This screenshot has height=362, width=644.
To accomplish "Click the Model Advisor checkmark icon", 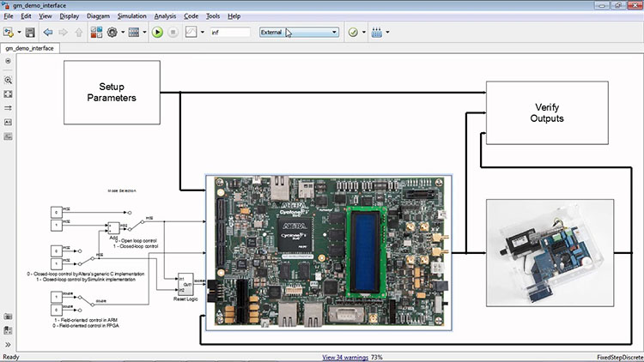I will (x=353, y=32).
